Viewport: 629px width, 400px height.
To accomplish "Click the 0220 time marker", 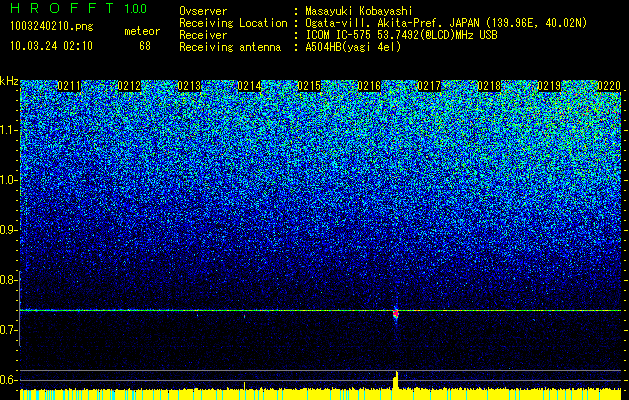I will pyautogui.click(x=609, y=86).
